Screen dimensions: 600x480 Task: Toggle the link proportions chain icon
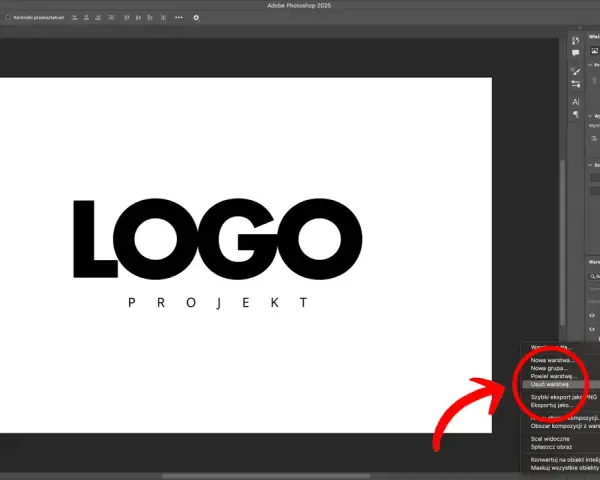coord(594,80)
